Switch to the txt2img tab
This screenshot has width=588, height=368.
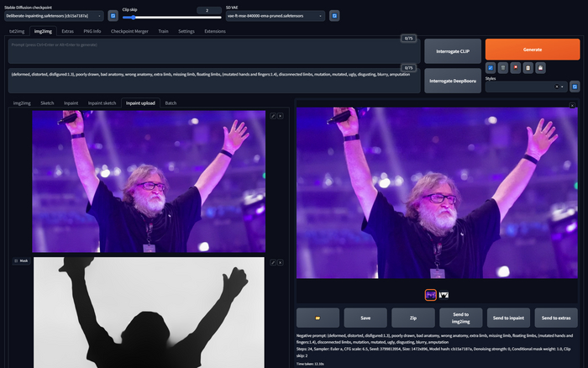(17, 31)
